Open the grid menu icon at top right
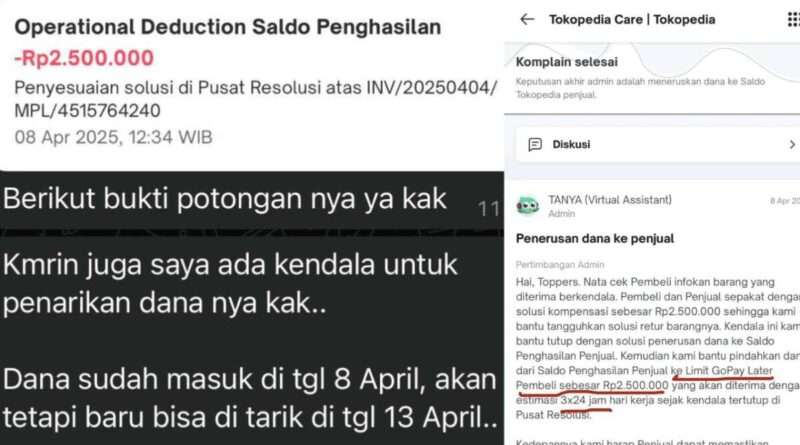 click(x=793, y=19)
